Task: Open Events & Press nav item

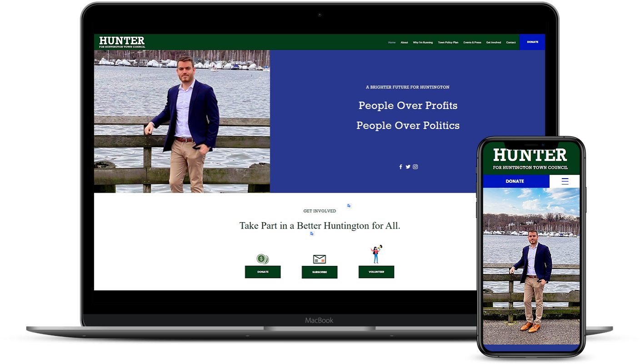Action: coord(472,42)
